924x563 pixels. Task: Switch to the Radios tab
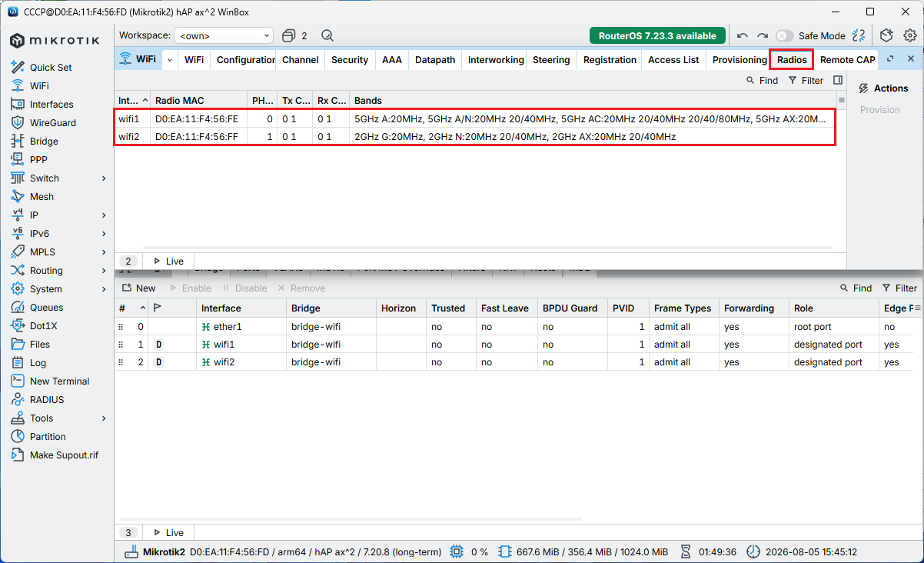tap(792, 59)
